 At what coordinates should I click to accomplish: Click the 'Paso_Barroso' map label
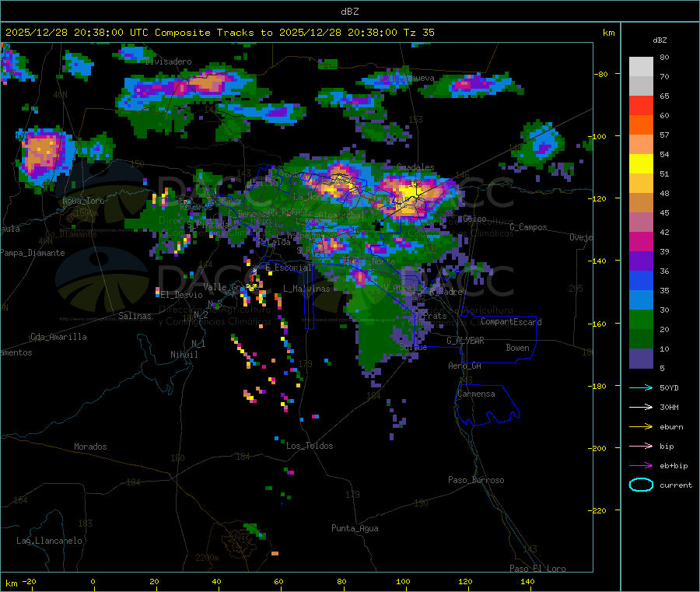click(476, 480)
